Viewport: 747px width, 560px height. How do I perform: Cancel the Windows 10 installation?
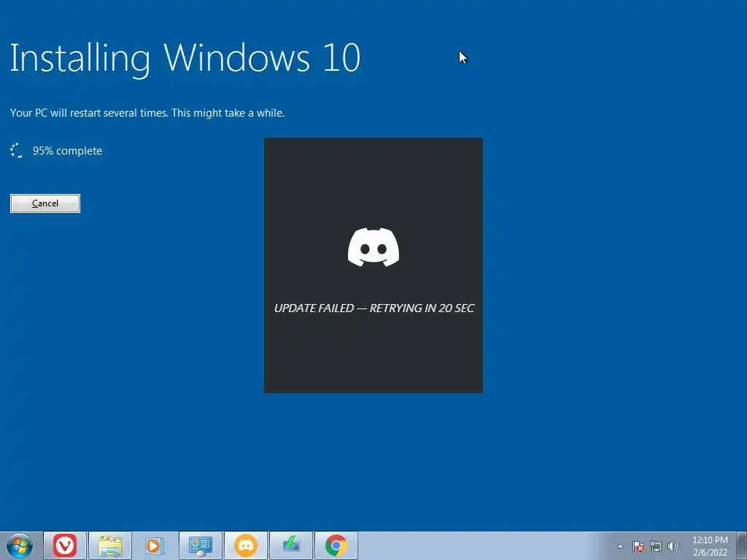[x=45, y=203]
